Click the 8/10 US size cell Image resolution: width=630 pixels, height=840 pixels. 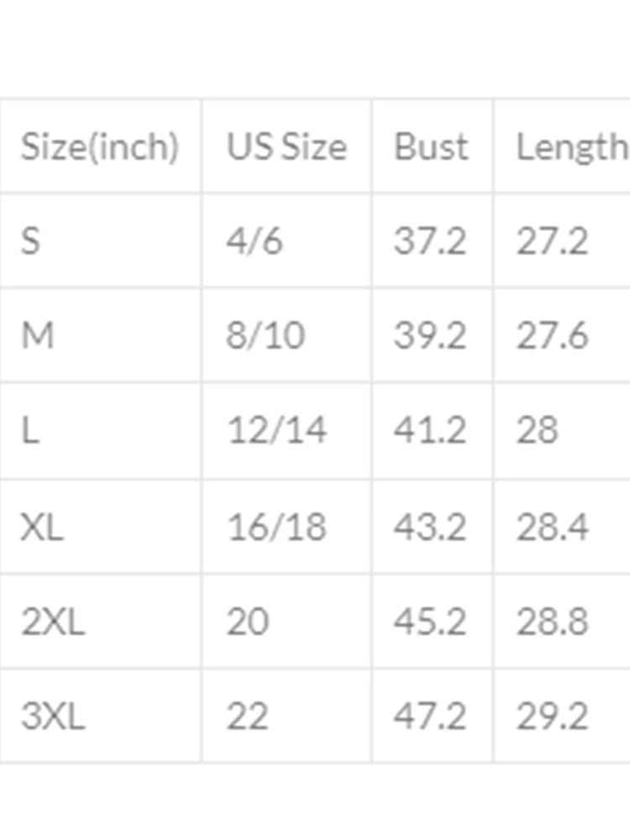click(265, 336)
